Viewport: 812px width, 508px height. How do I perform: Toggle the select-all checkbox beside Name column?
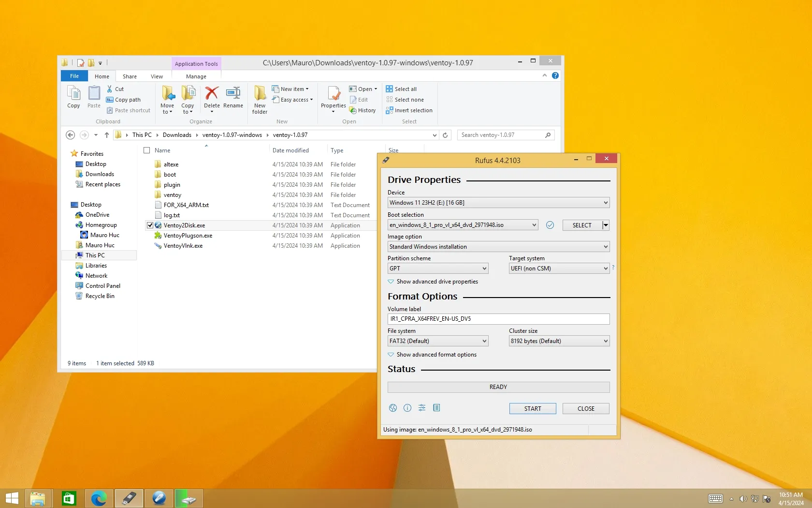click(147, 150)
